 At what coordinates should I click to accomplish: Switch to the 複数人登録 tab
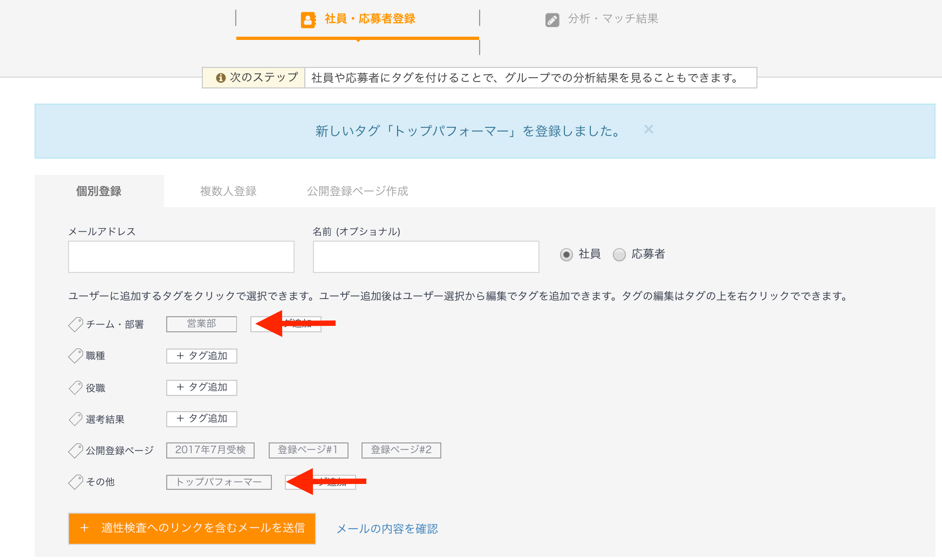[228, 191]
